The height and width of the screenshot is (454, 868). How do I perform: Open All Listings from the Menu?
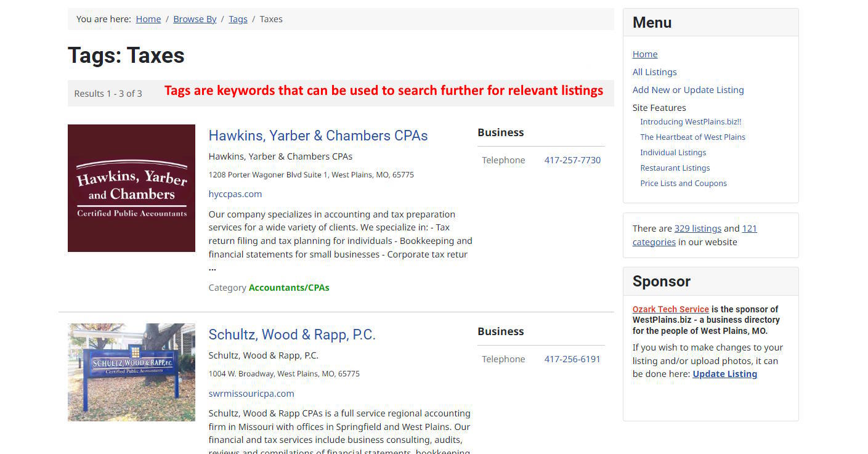coord(654,72)
